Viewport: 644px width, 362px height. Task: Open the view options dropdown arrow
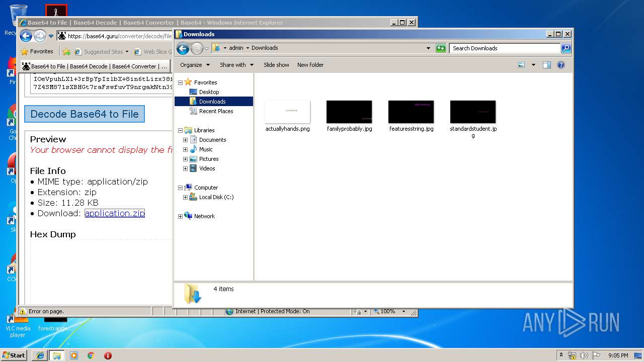[x=533, y=65]
